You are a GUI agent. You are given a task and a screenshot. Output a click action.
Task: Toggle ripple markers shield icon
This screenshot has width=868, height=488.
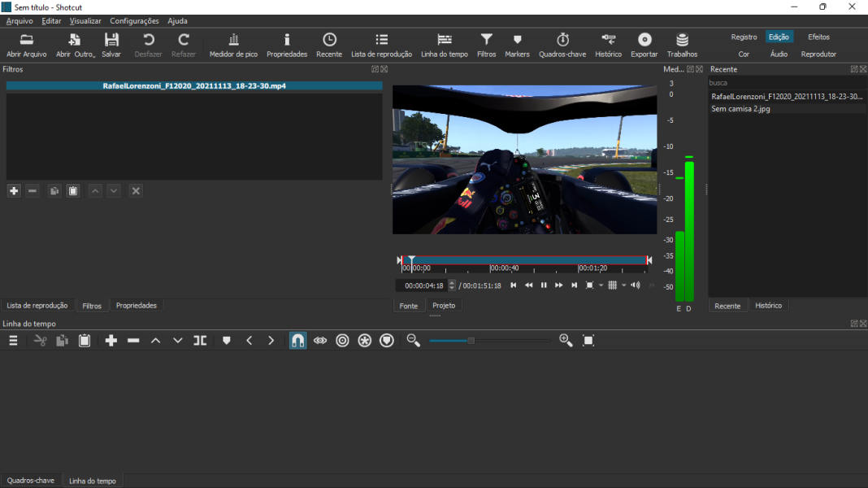pyautogui.click(x=386, y=341)
